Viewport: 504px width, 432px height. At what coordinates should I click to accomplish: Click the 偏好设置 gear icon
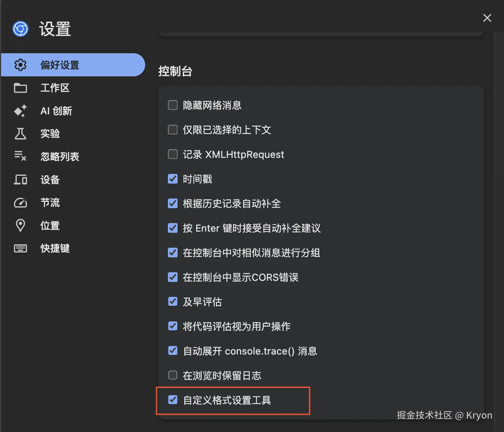point(20,65)
